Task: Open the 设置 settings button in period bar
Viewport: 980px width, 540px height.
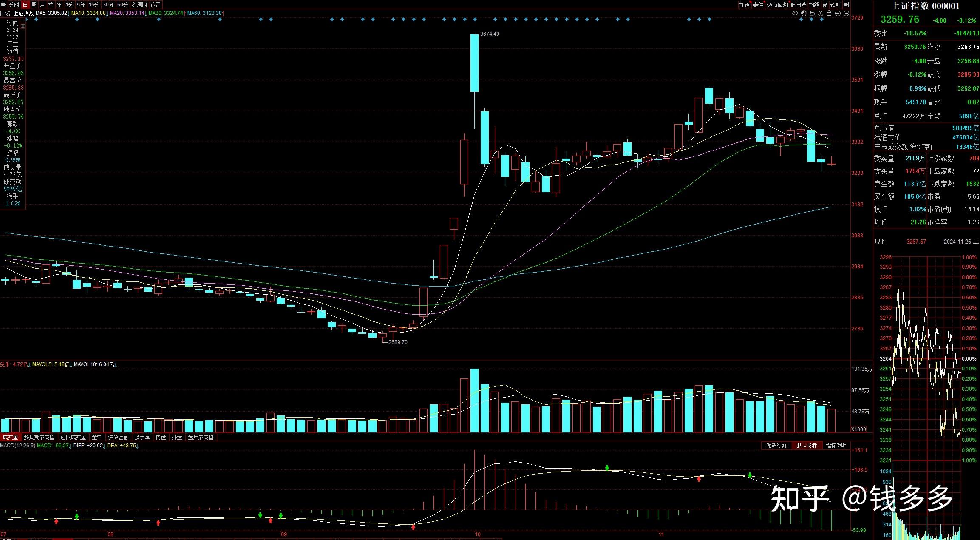Action: coord(156,5)
